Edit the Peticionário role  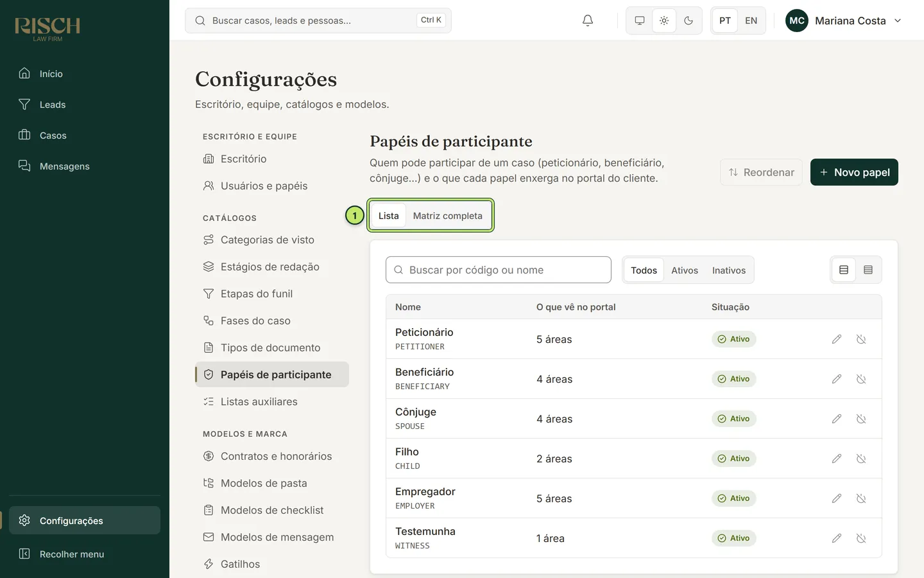pyautogui.click(x=837, y=339)
